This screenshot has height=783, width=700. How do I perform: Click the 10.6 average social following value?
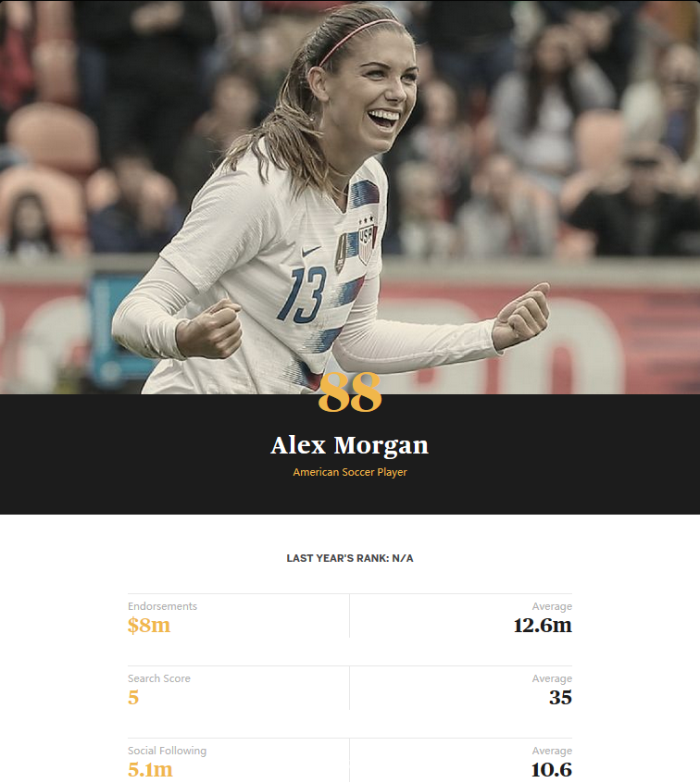(x=552, y=769)
